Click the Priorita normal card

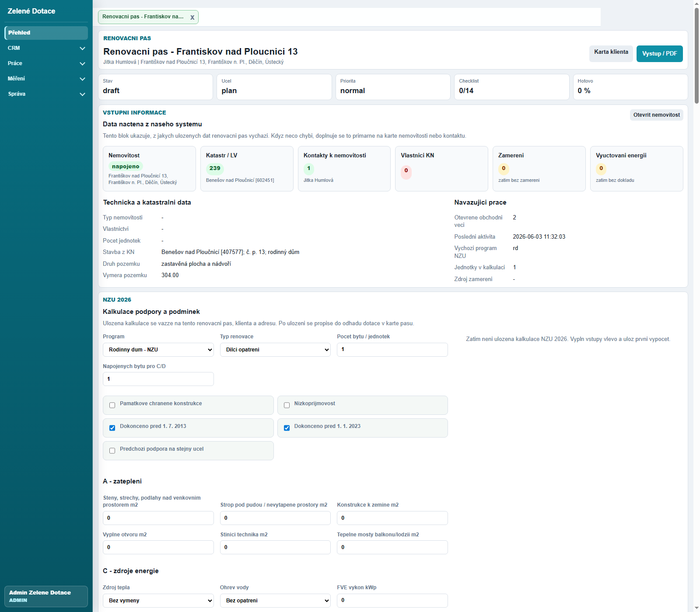393,87
